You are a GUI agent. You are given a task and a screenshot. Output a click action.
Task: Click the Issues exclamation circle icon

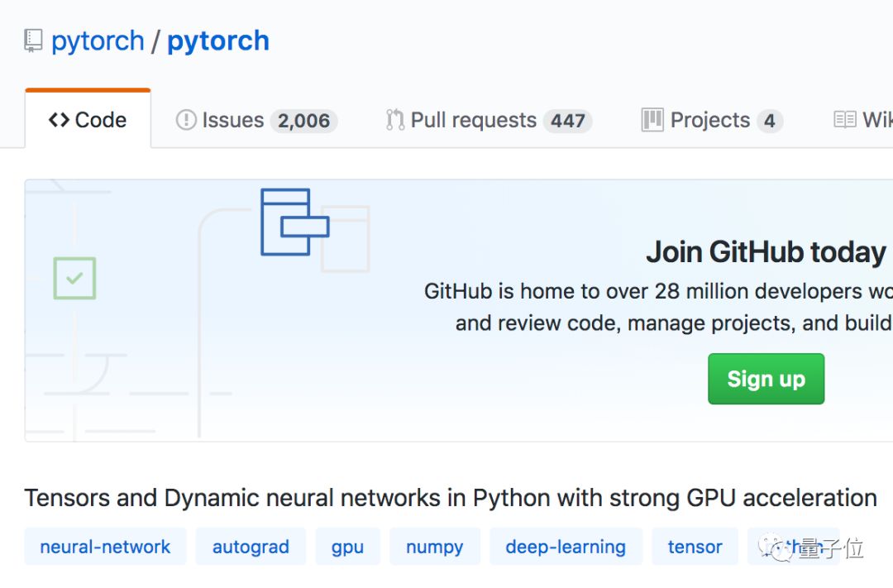[186, 120]
